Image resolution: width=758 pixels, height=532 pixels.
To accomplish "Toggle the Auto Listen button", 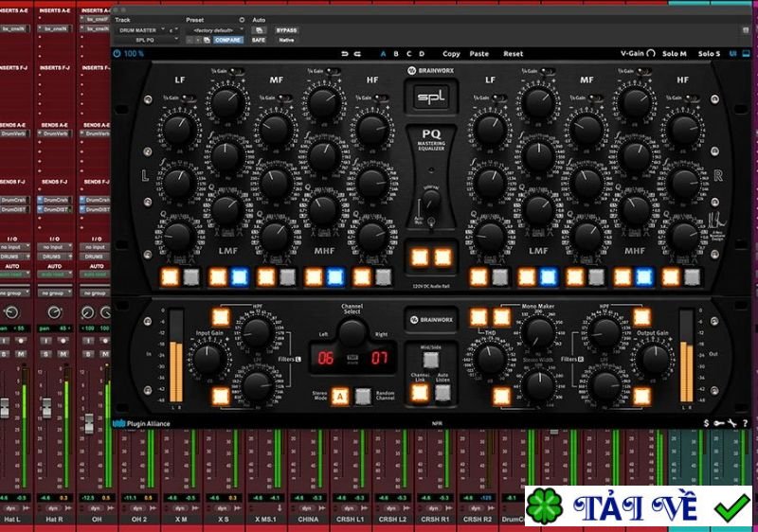I will pos(442,392).
